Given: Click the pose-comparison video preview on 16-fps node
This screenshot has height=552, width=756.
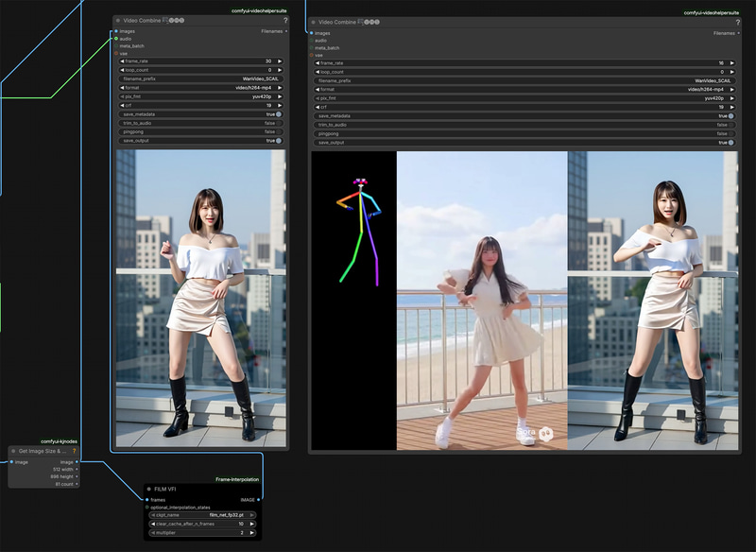Looking at the screenshot, I should (x=524, y=301).
